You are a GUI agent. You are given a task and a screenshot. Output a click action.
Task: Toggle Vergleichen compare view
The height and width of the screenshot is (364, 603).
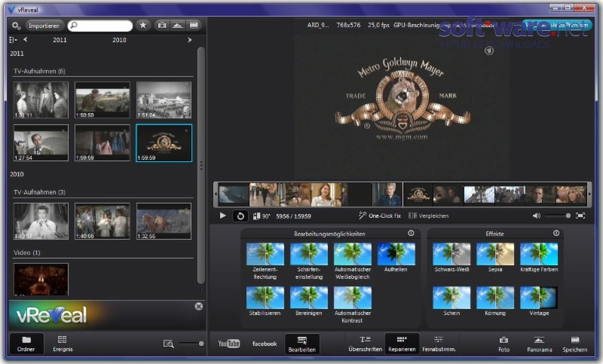pyautogui.click(x=428, y=216)
